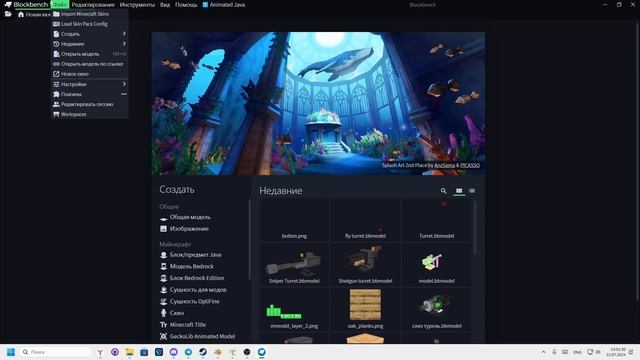Choose Открыть модель in the menu

point(90,54)
